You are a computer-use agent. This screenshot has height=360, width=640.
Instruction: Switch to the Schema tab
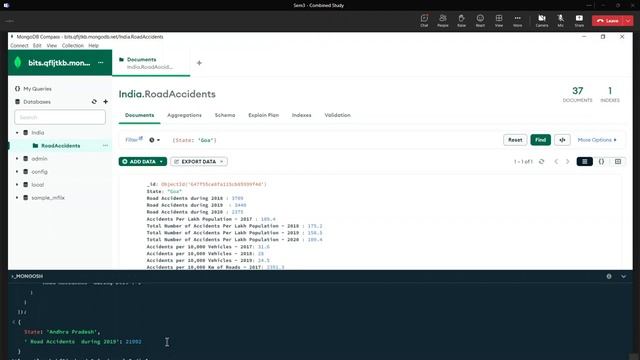(225, 115)
